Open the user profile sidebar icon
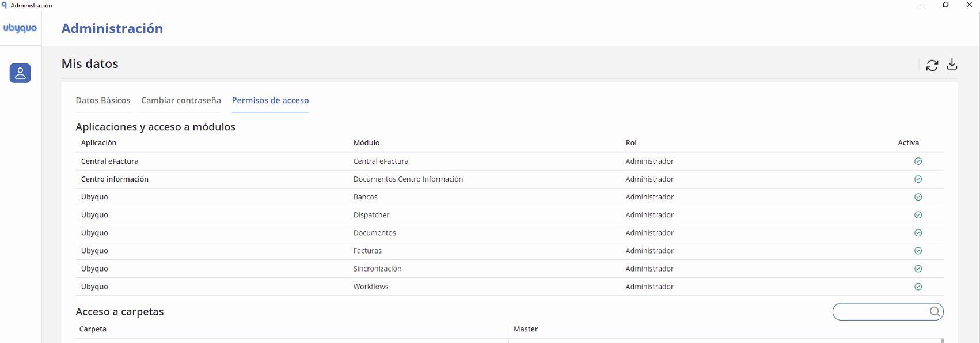Screen dimensions: 980x343 coord(20,73)
